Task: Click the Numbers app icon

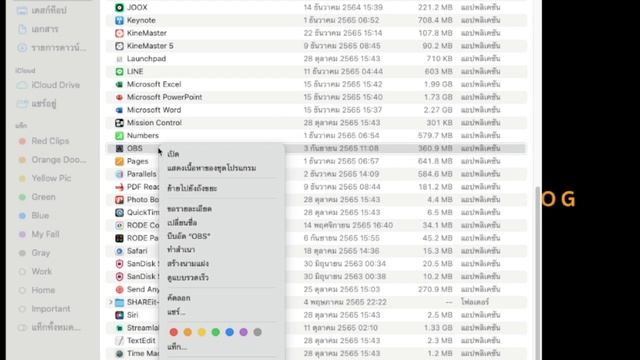Action: pos(119,136)
